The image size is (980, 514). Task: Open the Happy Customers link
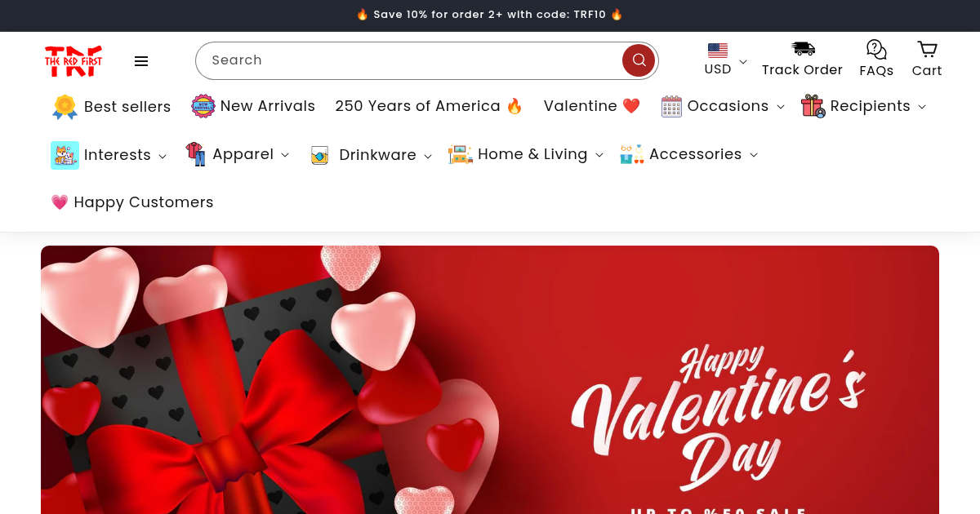coord(132,202)
